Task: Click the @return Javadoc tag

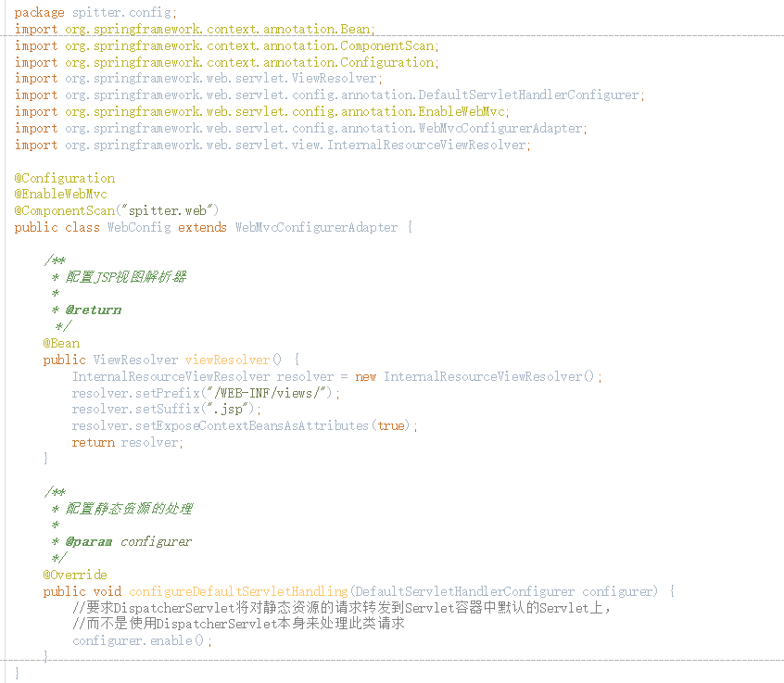Action: click(x=94, y=310)
